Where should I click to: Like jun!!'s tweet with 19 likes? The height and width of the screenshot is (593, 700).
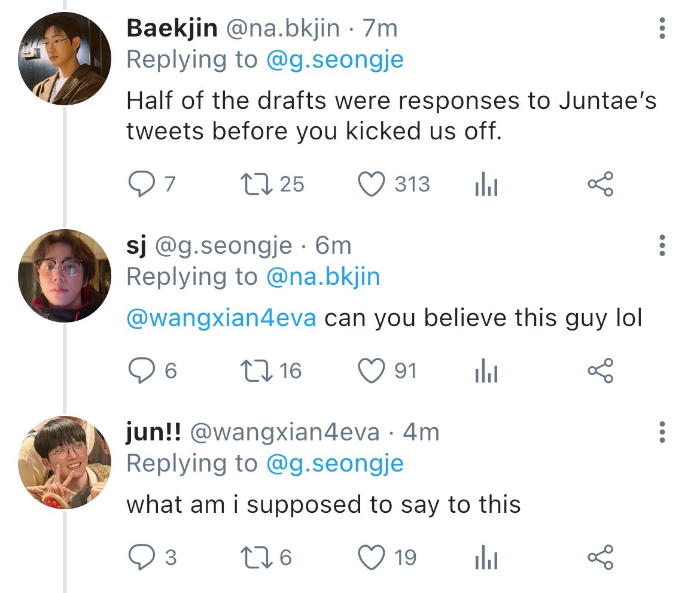click(372, 557)
